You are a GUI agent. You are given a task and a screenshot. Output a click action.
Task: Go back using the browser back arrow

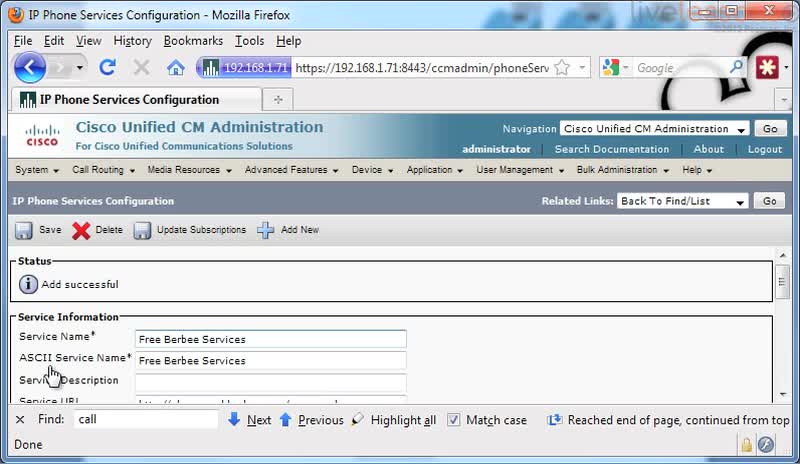pyautogui.click(x=30, y=67)
